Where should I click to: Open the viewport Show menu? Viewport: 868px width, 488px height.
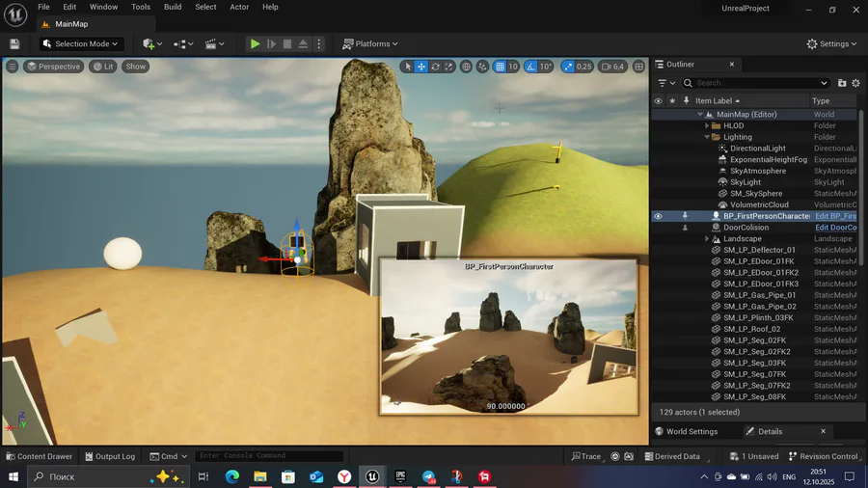pos(136,67)
